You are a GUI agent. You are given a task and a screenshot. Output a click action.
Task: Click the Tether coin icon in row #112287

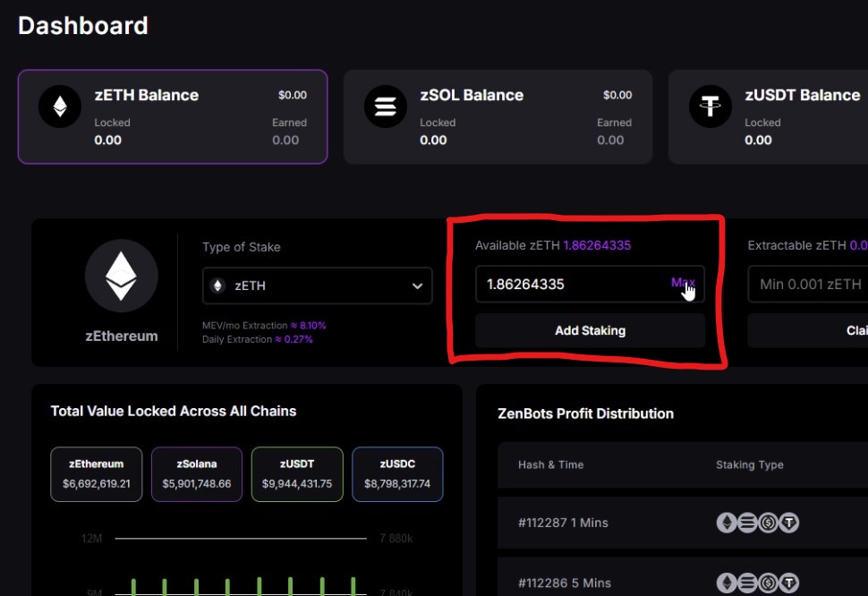point(789,523)
